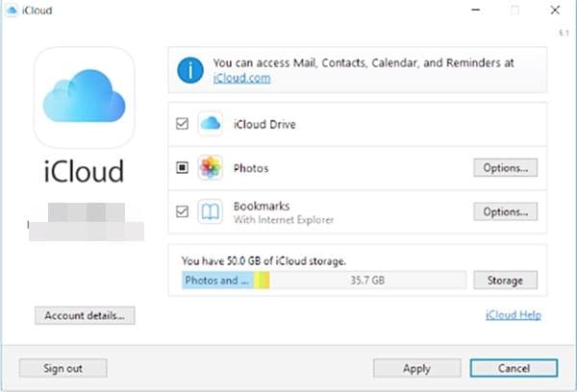Toggle the Photos checkbox

[183, 168]
